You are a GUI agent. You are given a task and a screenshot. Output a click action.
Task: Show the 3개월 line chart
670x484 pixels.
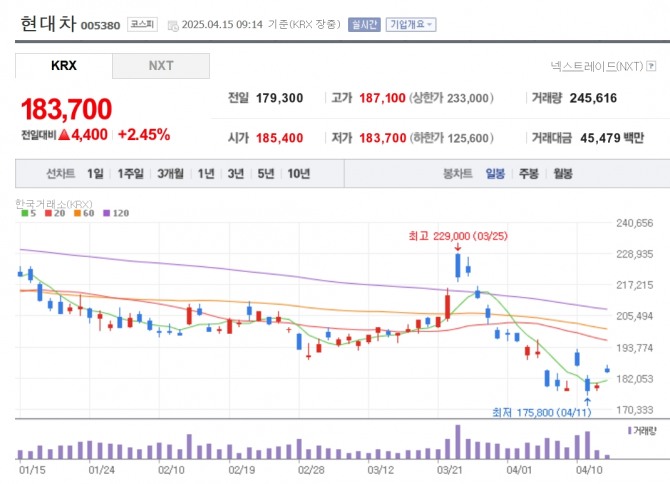[170, 173]
